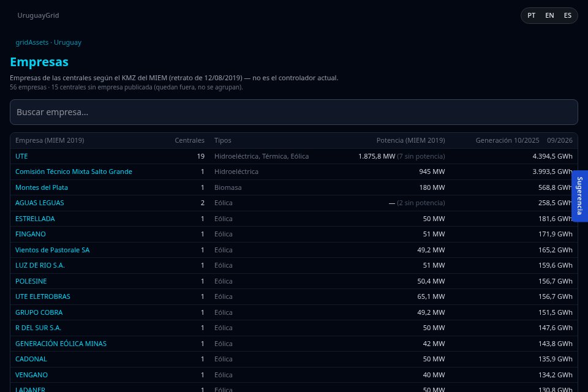This screenshot has width=588, height=392.
Task: Sort by Empresa (MIEM 2019) column
Action: [x=50, y=140]
